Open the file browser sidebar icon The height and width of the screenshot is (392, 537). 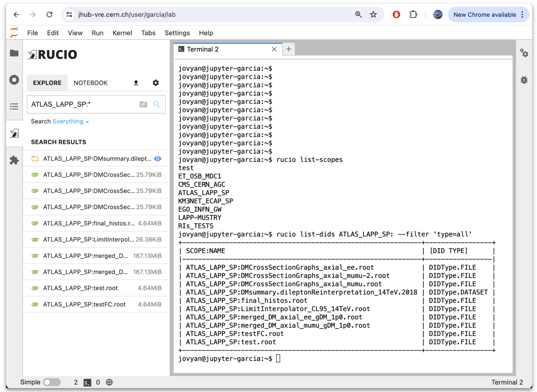point(14,53)
